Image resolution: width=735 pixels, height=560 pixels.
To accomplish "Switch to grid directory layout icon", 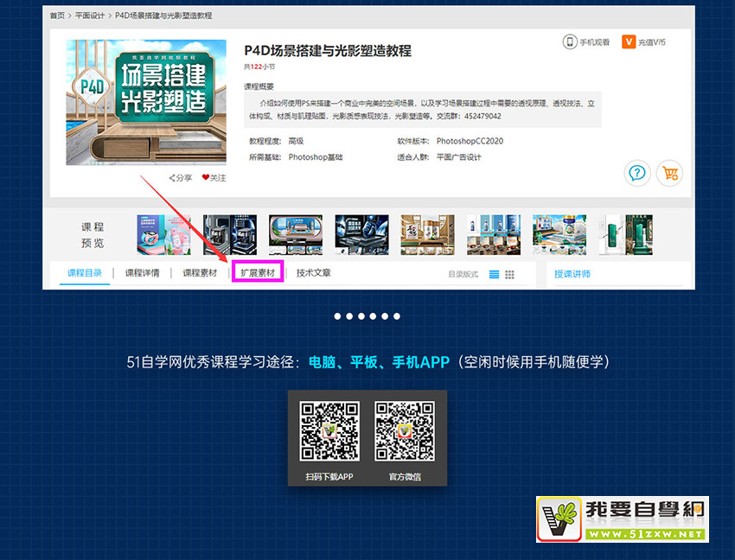I will (x=510, y=275).
